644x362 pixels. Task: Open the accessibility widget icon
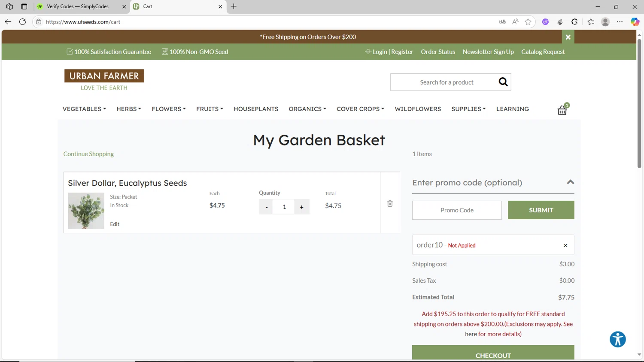[x=618, y=339]
